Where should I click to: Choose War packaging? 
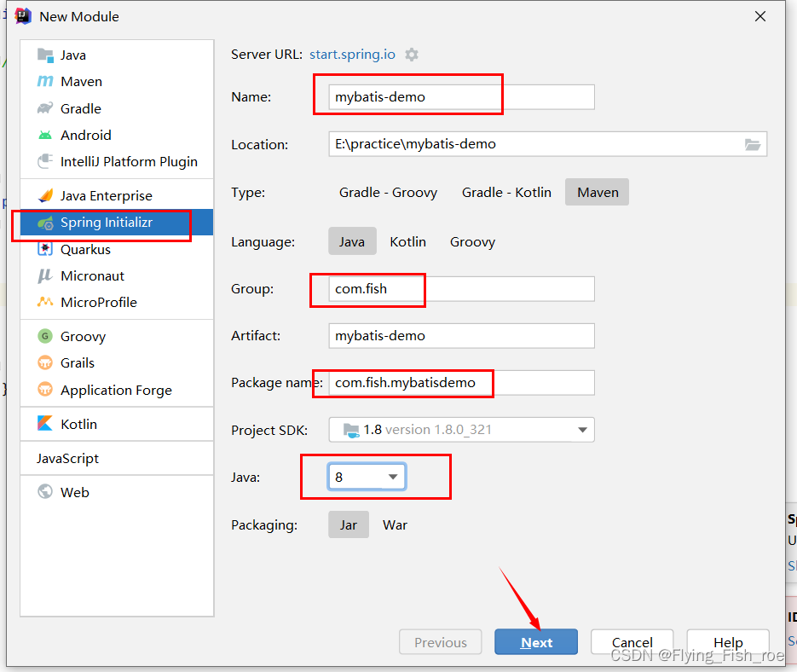tap(395, 525)
